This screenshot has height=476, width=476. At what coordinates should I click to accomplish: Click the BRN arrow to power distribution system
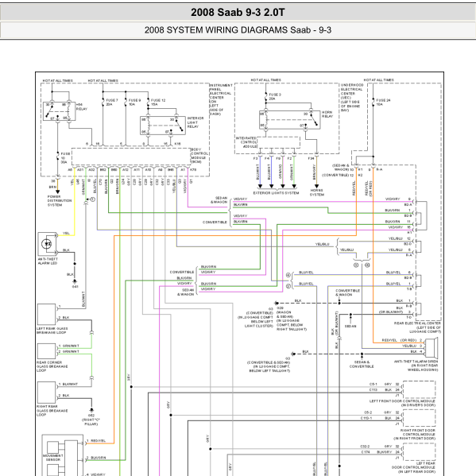coord(57,192)
